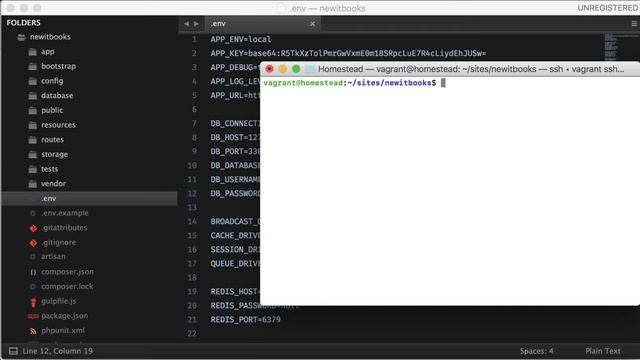Expand the app folder label
640x360 pixels.
tap(48, 52)
